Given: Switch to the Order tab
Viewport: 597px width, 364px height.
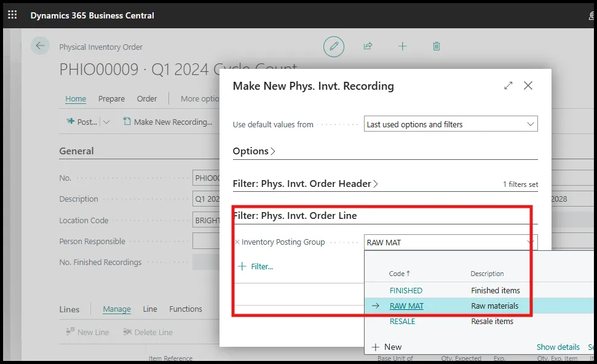Looking at the screenshot, I should click(x=147, y=98).
